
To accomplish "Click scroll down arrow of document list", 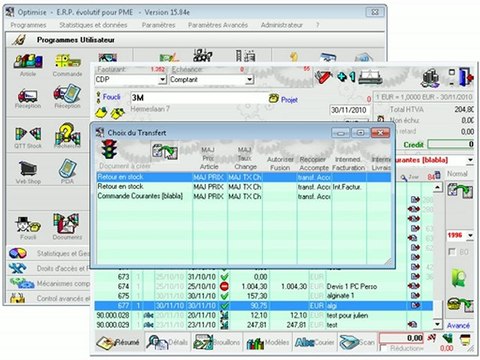I will point(437,324).
